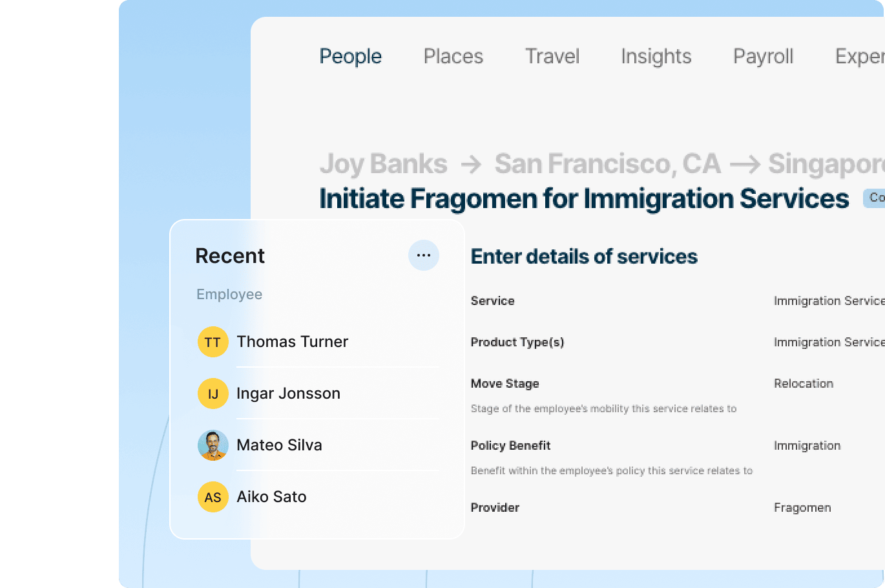Click the Policy Benefit Immigration value
This screenshot has width=885, height=588.
[x=807, y=446]
